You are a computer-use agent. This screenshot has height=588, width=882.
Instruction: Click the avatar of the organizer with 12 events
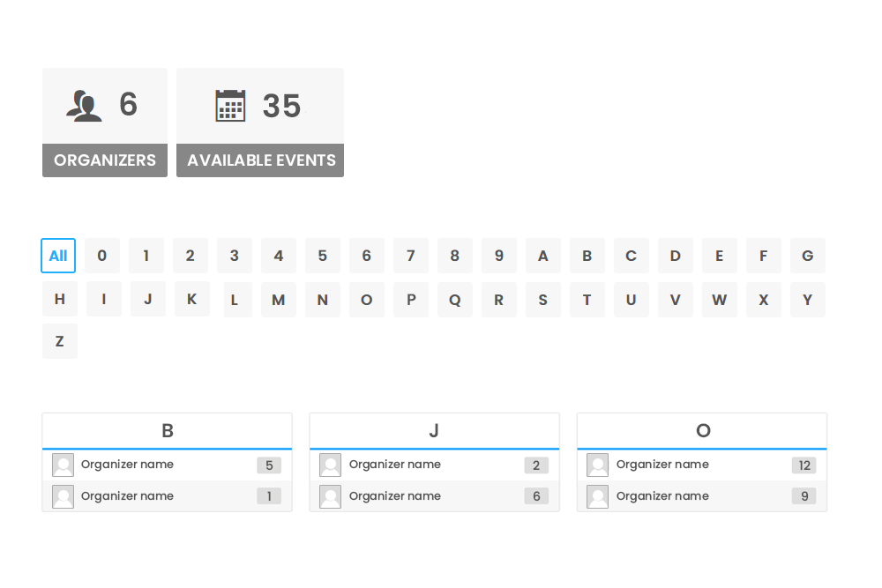pyautogui.click(x=597, y=465)
